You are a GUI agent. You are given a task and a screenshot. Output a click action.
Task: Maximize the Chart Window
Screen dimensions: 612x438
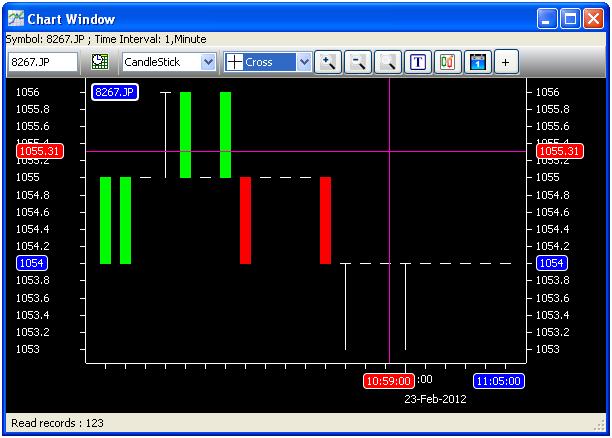[x=571, y=19]
